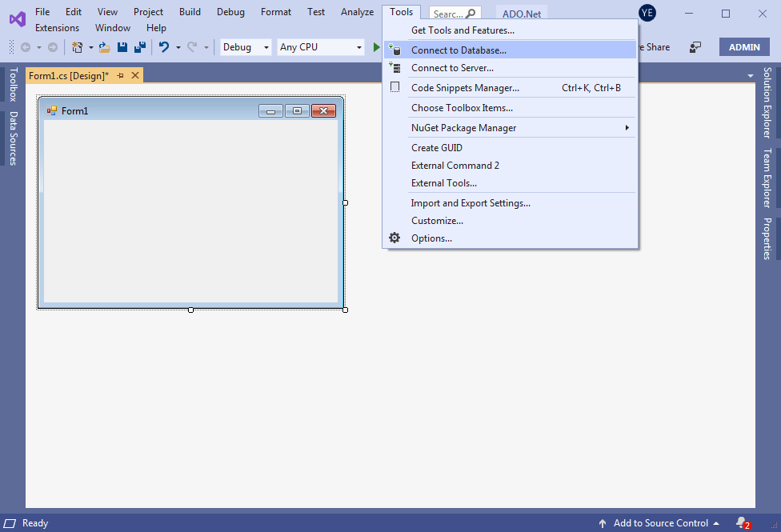
Task: Click the Send Feedback icon
Action: pos(695,47)
